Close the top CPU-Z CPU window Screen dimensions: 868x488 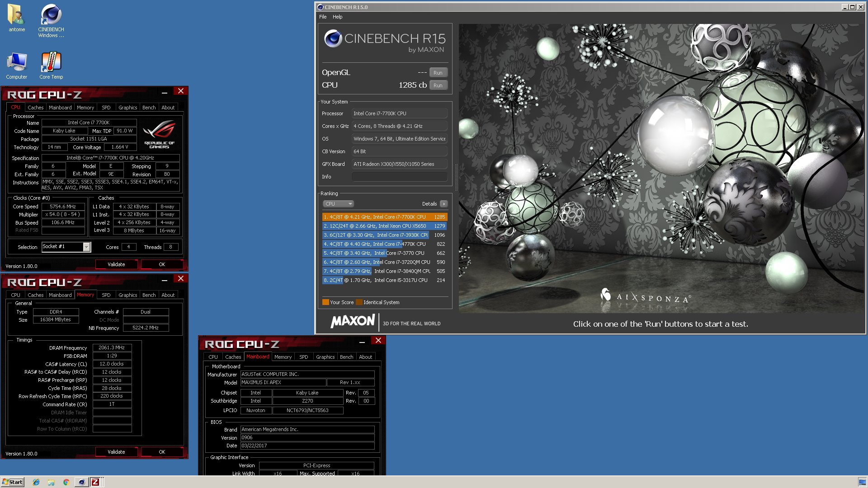click(181, 91)
